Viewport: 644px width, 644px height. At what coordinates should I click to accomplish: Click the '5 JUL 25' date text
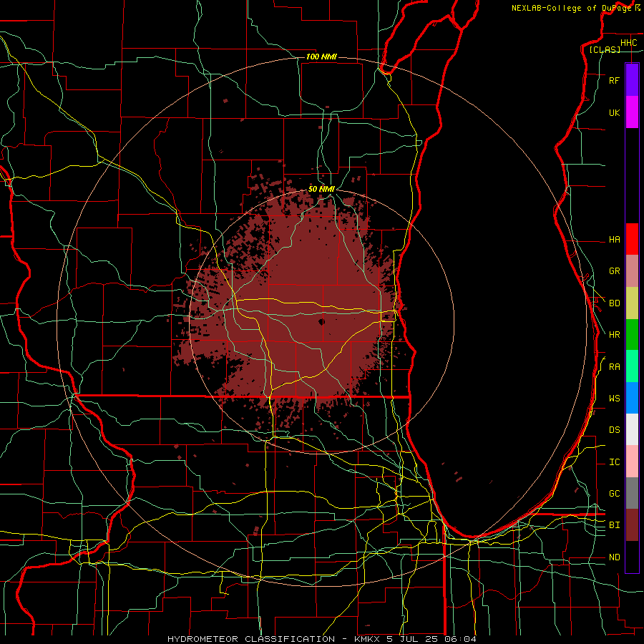coord(411,639)
